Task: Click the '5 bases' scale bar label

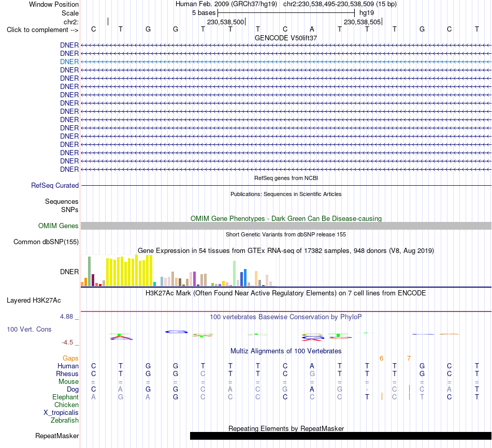Action: tap(204, 13)
